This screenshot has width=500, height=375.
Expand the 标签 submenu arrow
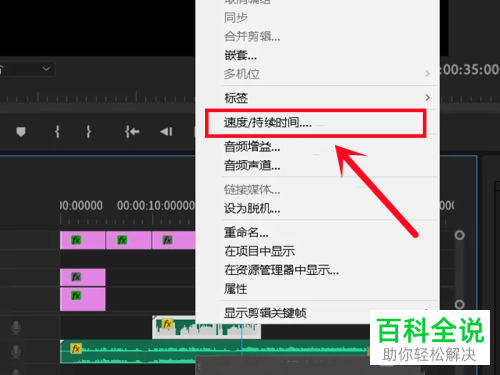pyautogui.click(x=427, y=98)
